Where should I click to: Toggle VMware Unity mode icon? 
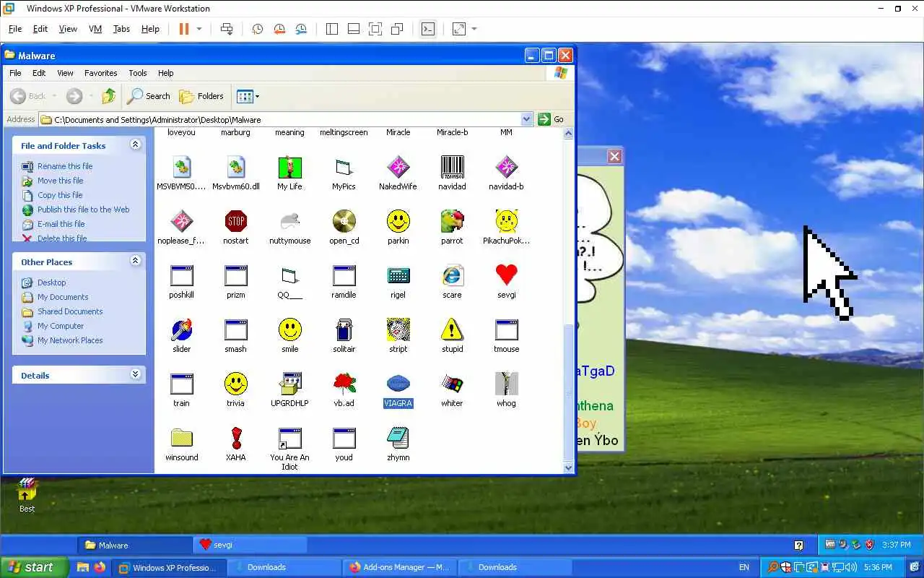397,29
